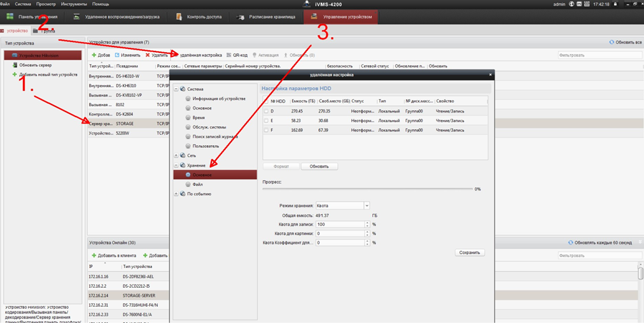The height and width of the screenshot is (326, 644).
Task: Check the box for HDD D
Action: [x=266, y=111]
